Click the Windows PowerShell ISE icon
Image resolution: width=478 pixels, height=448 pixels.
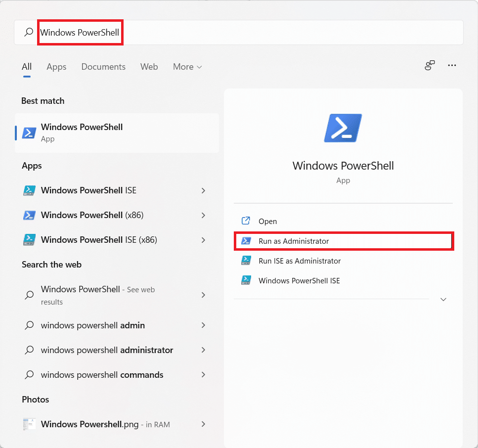[29, 190]
